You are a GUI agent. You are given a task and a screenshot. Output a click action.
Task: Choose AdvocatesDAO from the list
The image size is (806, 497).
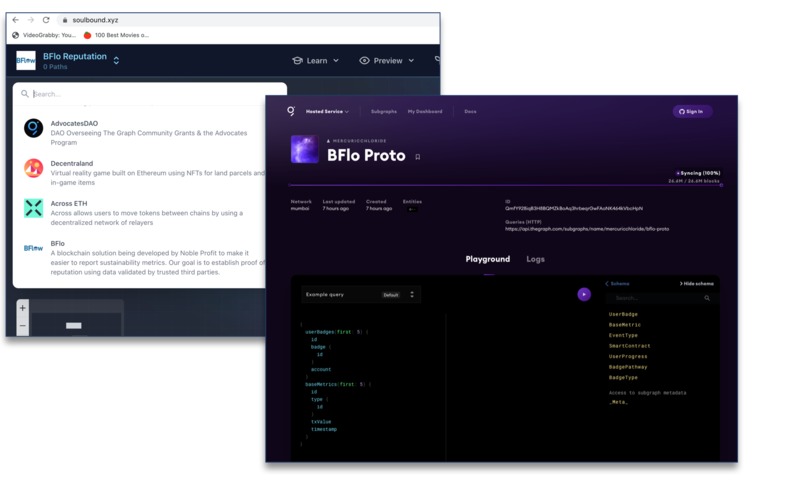[x=144, y=133]
